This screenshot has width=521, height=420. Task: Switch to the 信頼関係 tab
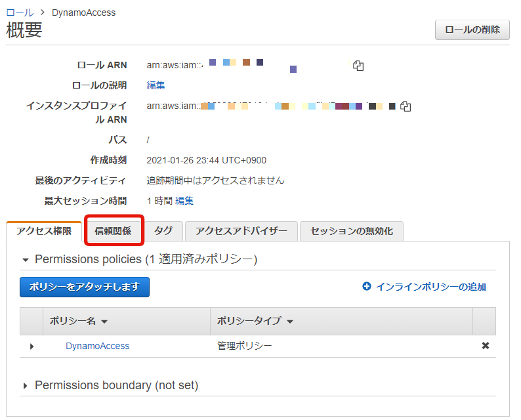pos(113,231)
